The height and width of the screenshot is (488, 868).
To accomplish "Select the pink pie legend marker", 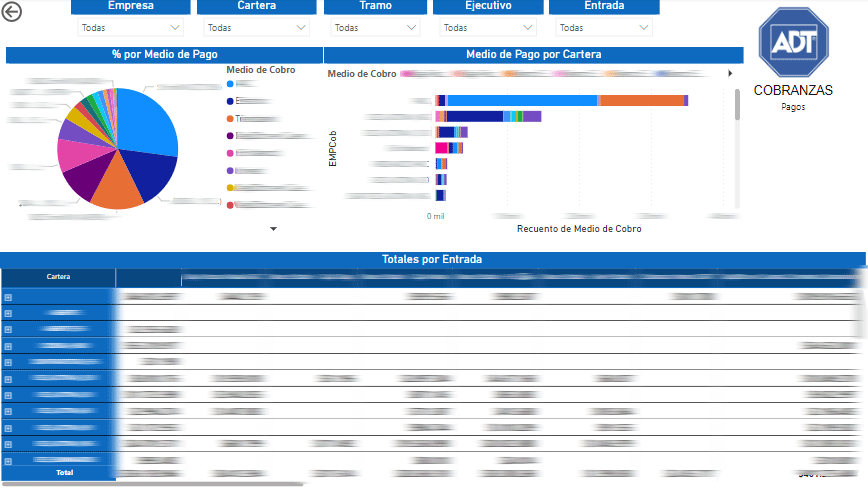I will point(230,153).
